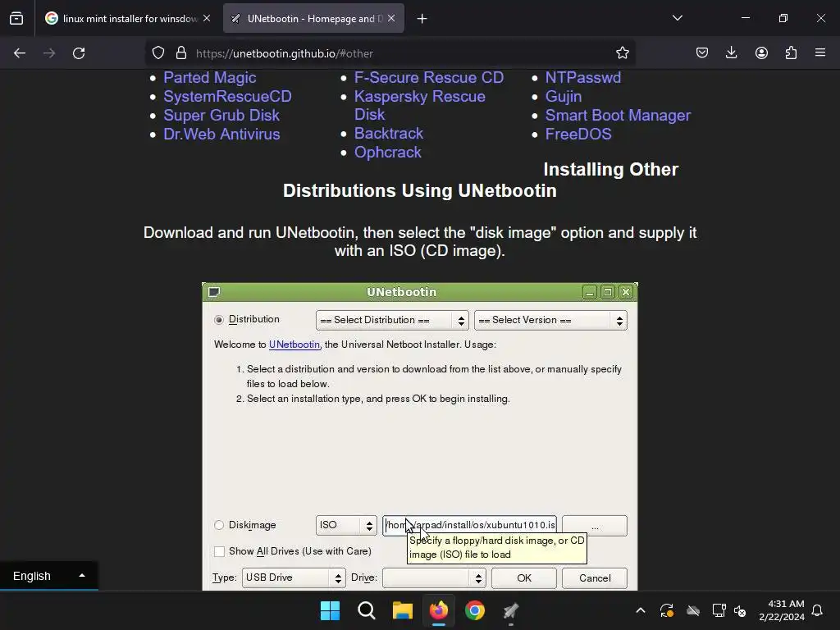
Task: Open the tracking protection shield icon
Action: click(x=158, y=53)
